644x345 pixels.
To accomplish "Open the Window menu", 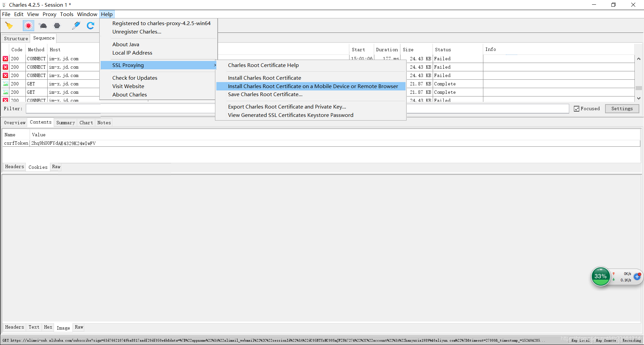I will pos(87,14).
